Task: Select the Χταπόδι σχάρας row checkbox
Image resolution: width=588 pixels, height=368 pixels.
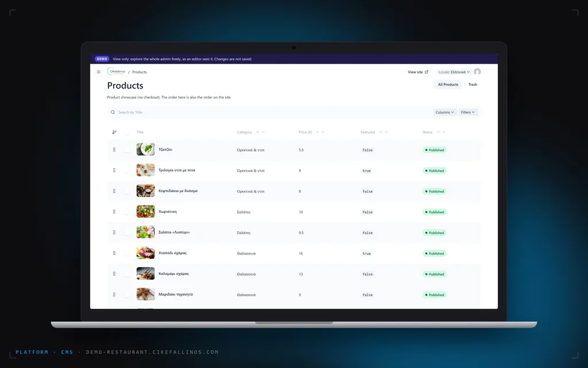Action: [127, 253]
